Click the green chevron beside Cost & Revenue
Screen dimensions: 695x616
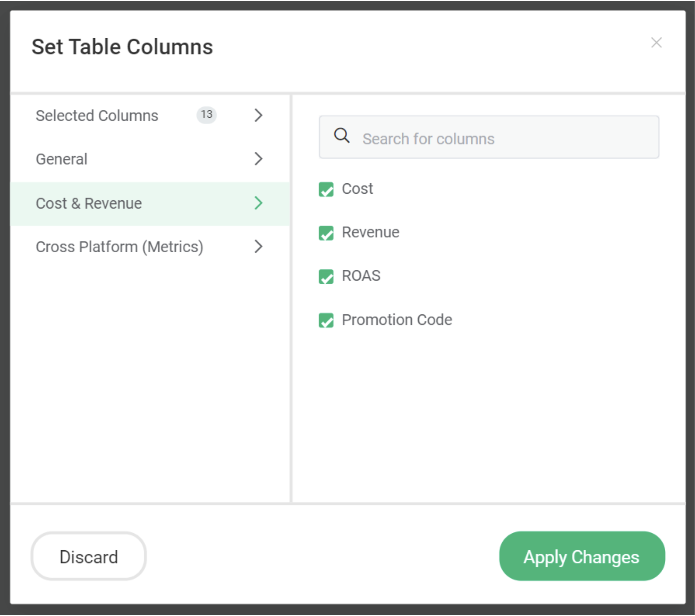pos(258,203)
